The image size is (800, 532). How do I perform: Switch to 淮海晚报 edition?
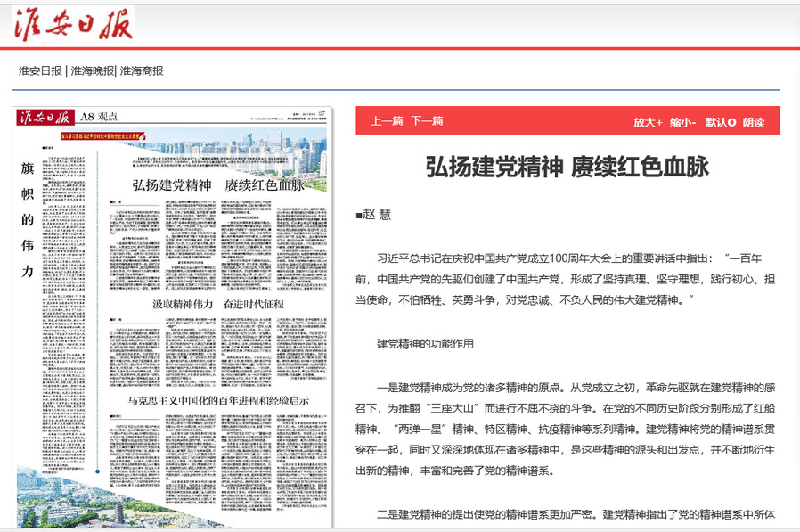92,71
